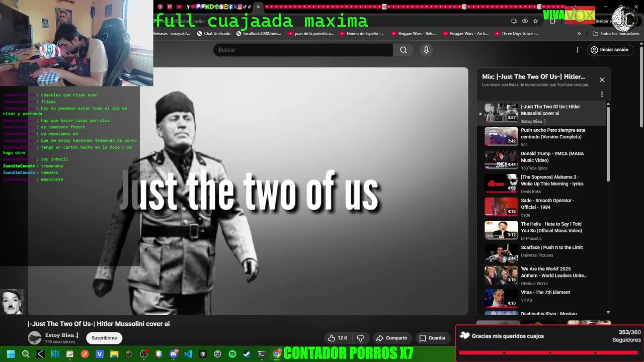Open Mix playlist three-dot options
The height and width of the screenshot is (362, 644).
[602, 94]
